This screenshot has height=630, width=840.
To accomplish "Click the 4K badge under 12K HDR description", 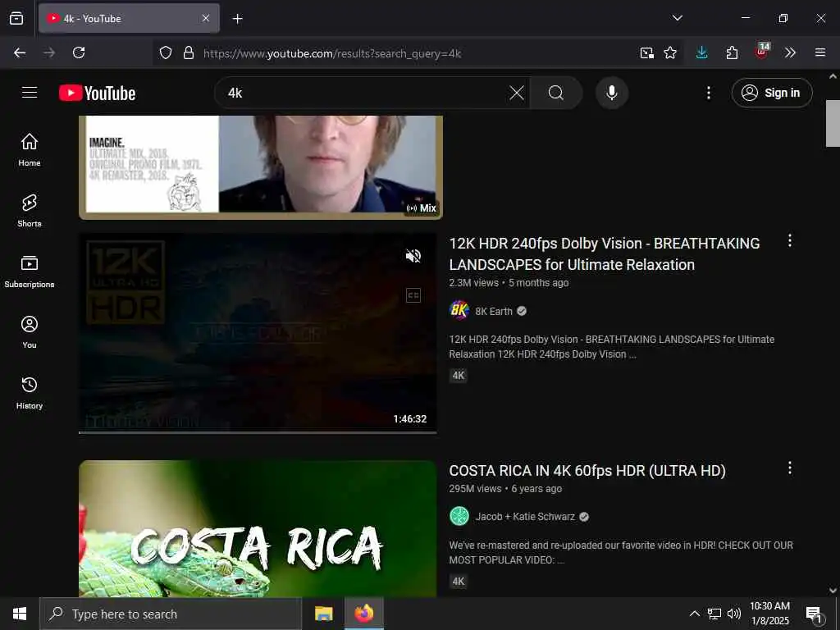I will coord(458,376).
